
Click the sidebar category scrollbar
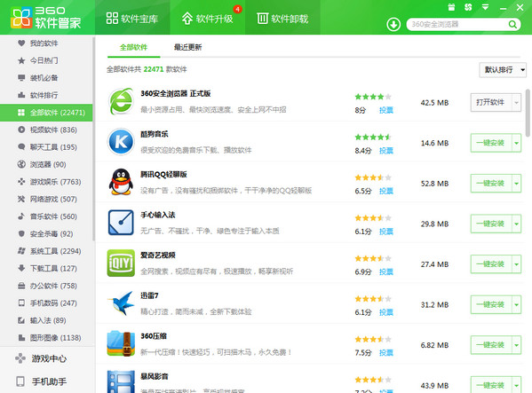tap(93, 139)
